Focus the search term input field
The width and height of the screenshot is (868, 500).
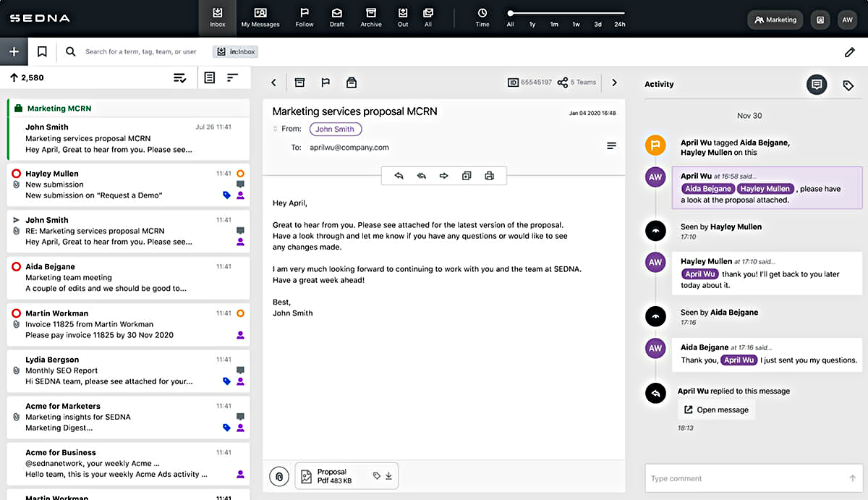coord(141,51)
